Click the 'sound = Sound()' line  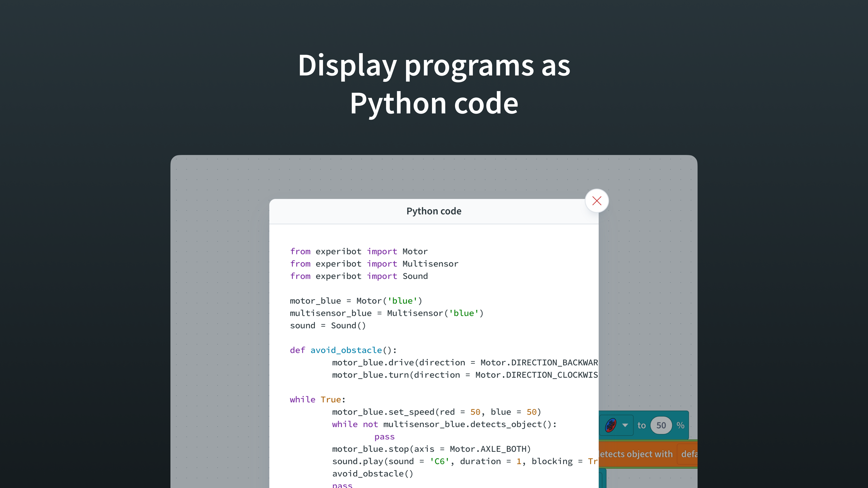(328, 325)
